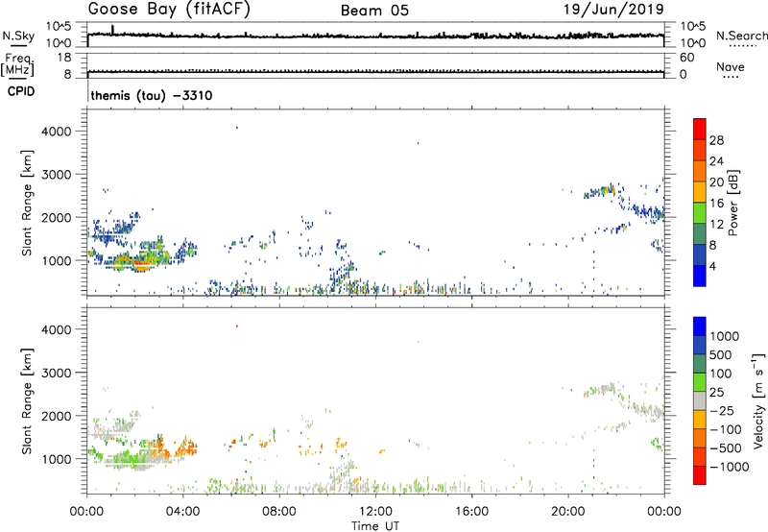Select the bottom red Velocity segment below -1000
This screenshot has height=532, width=768.
700,475
